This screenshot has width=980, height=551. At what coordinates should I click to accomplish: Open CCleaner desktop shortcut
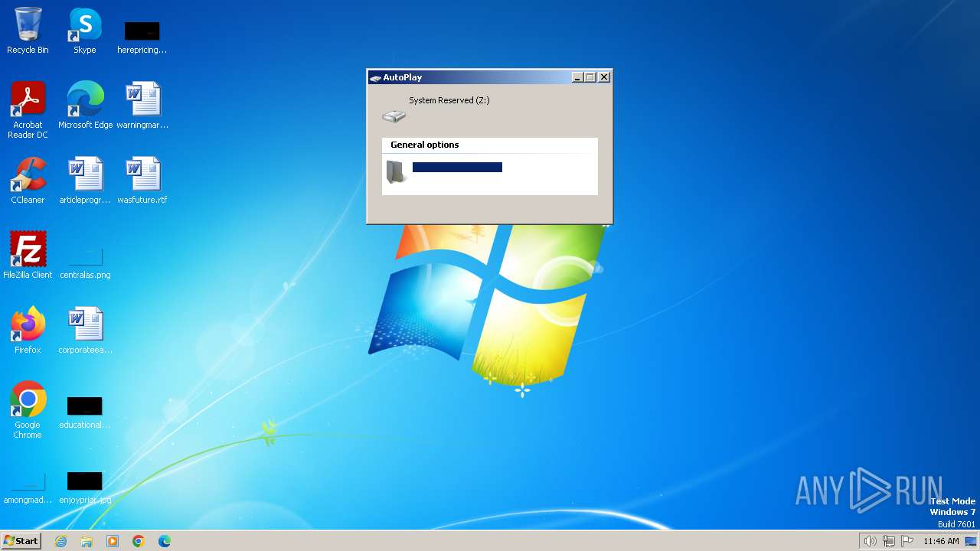point(28,181)
